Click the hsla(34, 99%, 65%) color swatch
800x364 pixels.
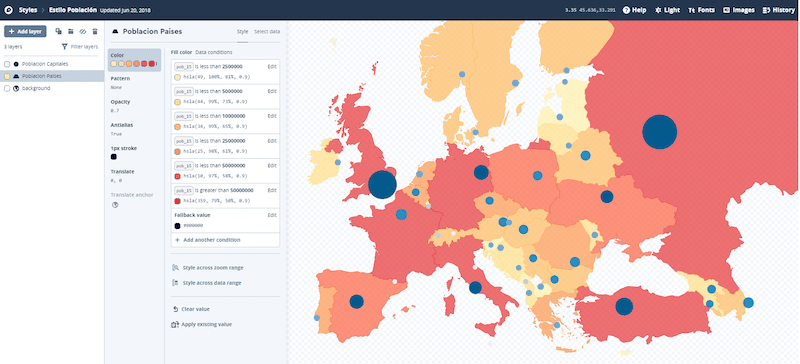[x=178, y=127]
